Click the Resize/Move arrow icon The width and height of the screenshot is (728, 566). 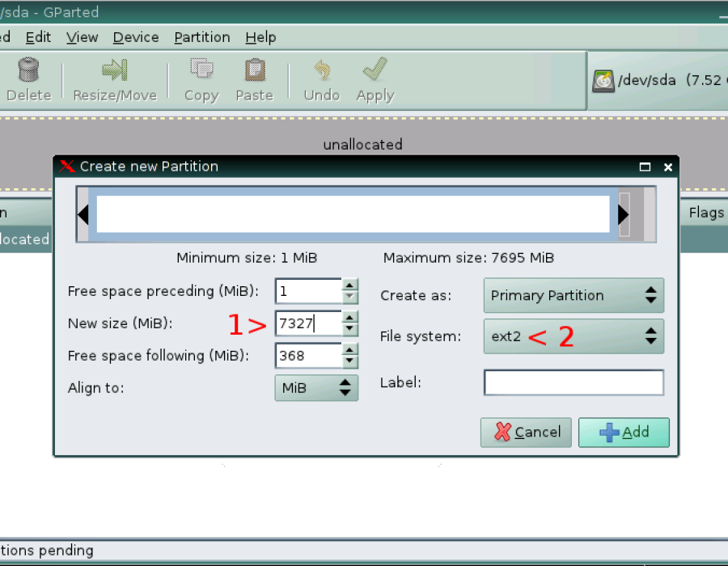pyautogui.click(x=115, y=70)
